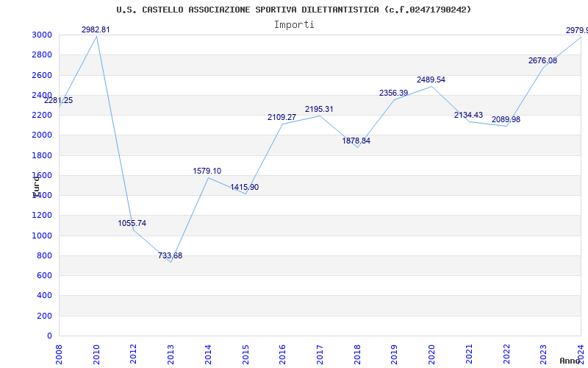Click x-axis year 2017

click(x=320, y=355)
